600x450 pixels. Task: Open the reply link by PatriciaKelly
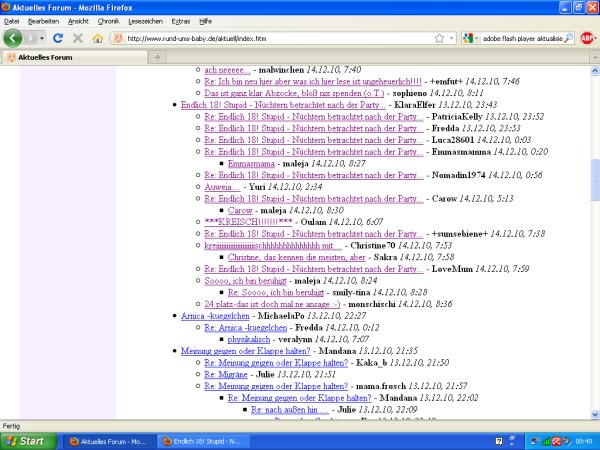pos(314,117)
